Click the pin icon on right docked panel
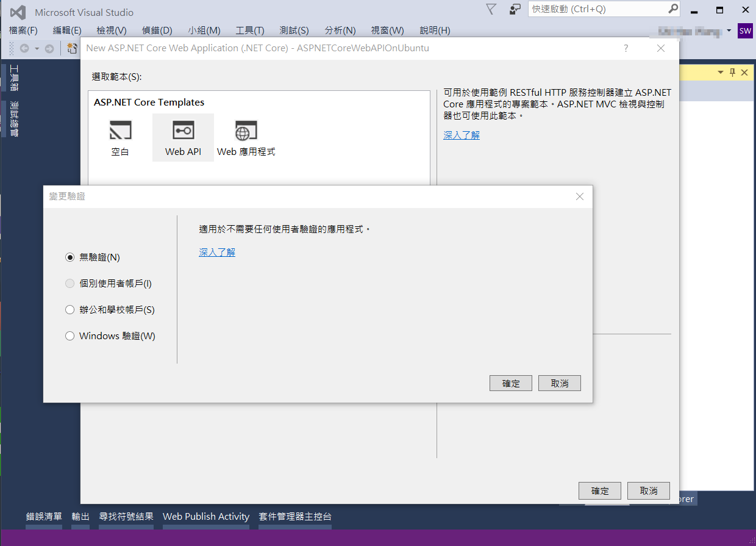 pos(733,72)
